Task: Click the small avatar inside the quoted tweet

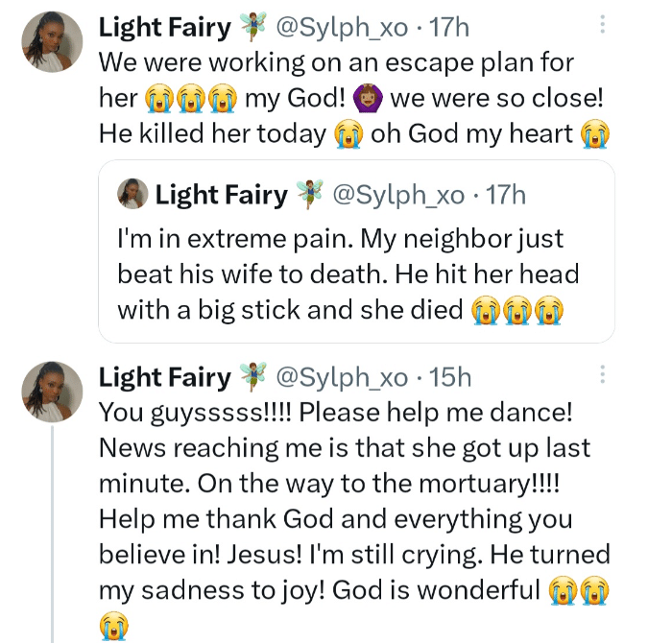Action: [x=132, y=195]
